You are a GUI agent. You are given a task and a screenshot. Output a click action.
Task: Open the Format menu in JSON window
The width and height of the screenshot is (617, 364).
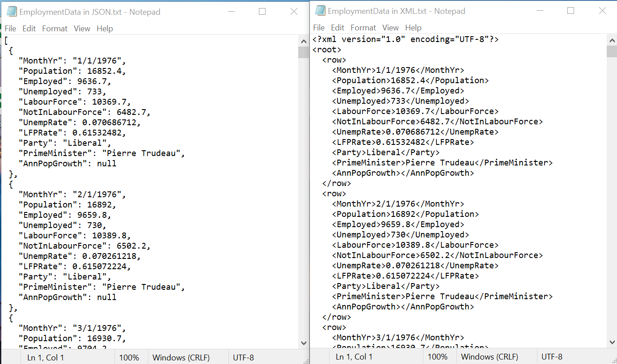pos(55,28)
